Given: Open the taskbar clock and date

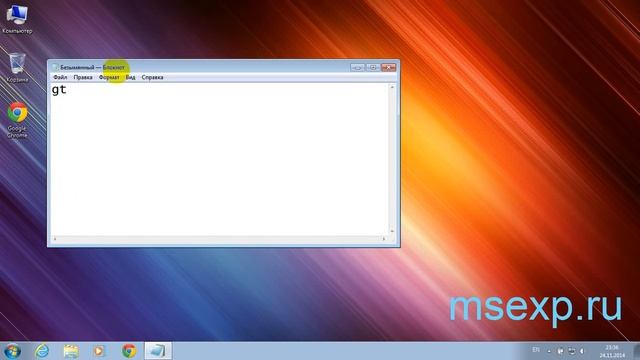Looking at the screenshot, I should click(612, 351).
